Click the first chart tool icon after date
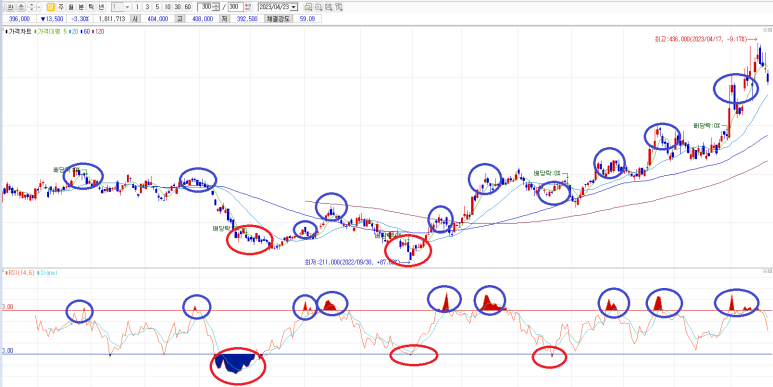The image size is (773, 387). pyautogui.click(x=307, y=7)
